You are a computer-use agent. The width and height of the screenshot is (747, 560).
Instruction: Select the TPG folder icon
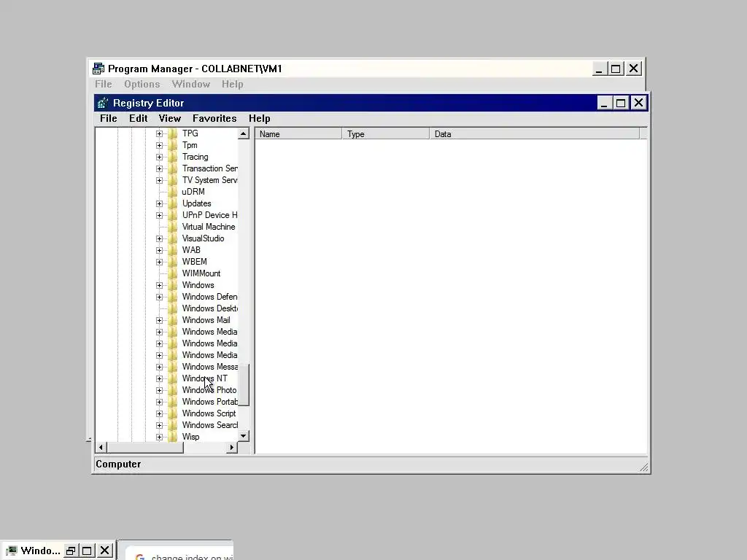click(x=173, y=133)
